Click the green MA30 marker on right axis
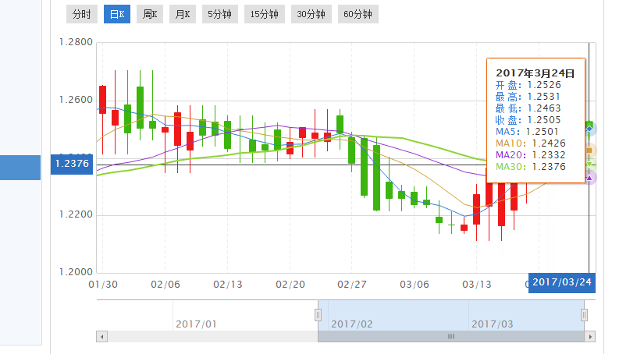Screen dimensions: 644x354 pos(591,164)
